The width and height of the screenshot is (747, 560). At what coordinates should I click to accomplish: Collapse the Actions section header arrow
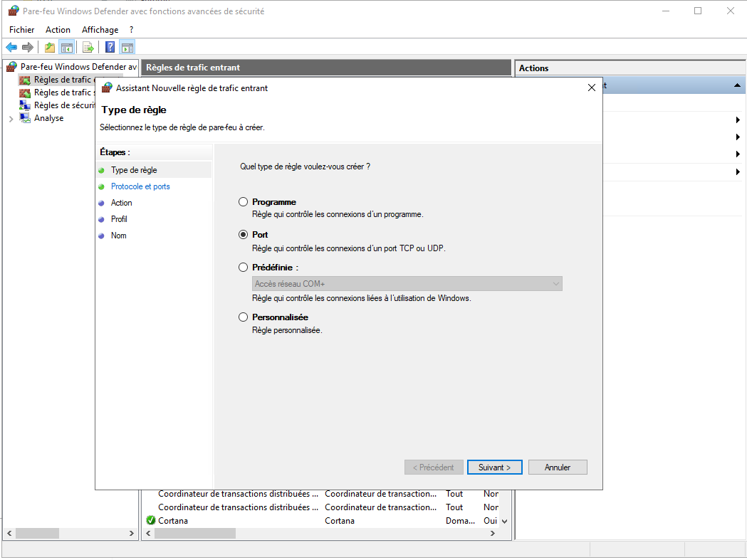(x=737, y=85)
